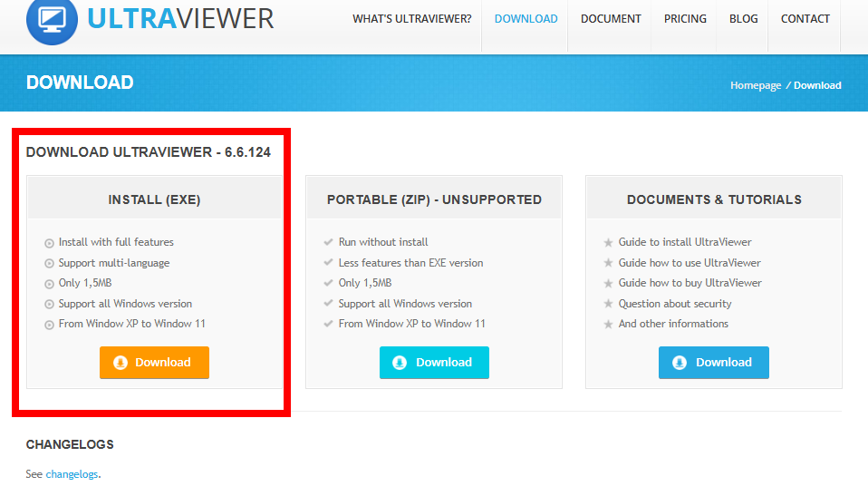
Task: Open the Contact menu item
Action: pyautogui.click(x=805, y=19)
